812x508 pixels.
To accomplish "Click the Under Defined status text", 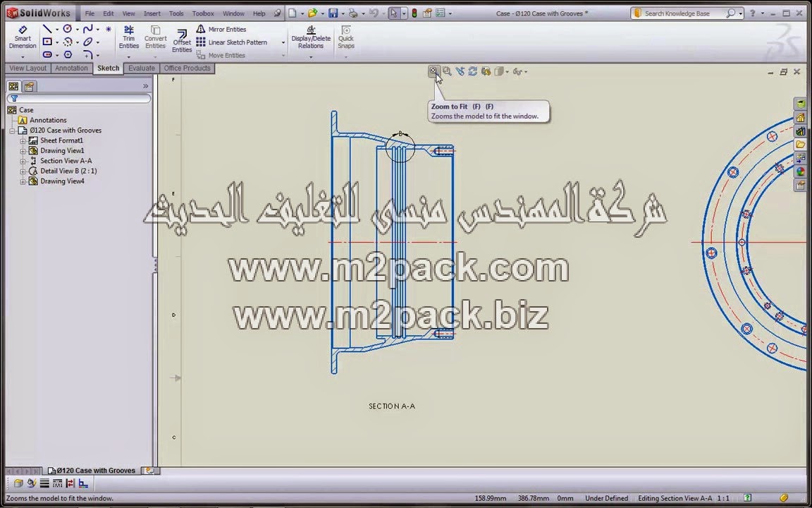I will 606,498.
